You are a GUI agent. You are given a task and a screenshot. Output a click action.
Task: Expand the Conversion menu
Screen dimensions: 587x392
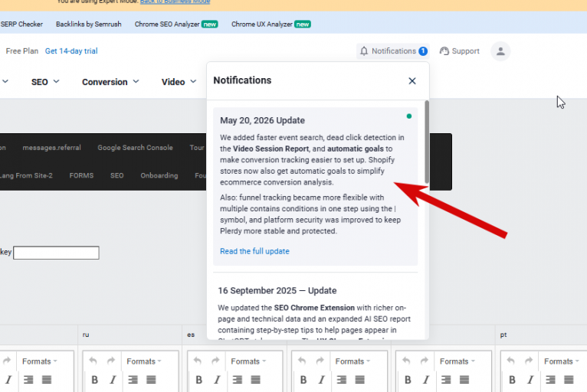tap(110, 82)
